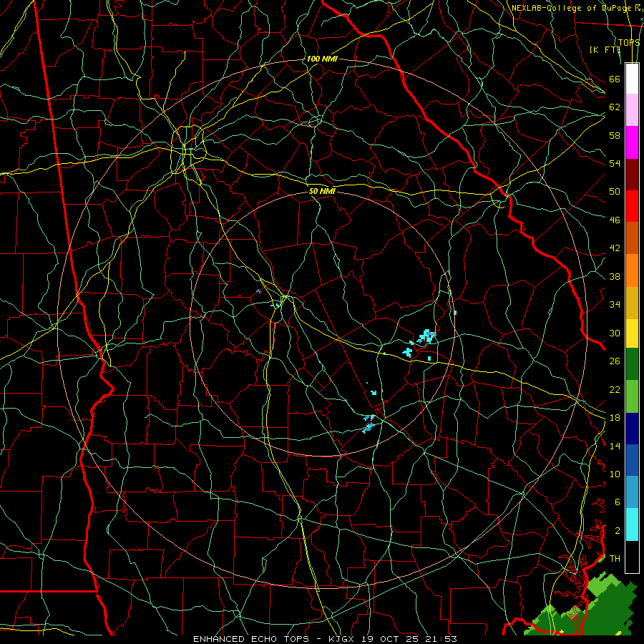Image resolution: width=644 pixels, height=644 pixels.
Task: Select the 66 value on the legend
Action: (x=615, y=79)
